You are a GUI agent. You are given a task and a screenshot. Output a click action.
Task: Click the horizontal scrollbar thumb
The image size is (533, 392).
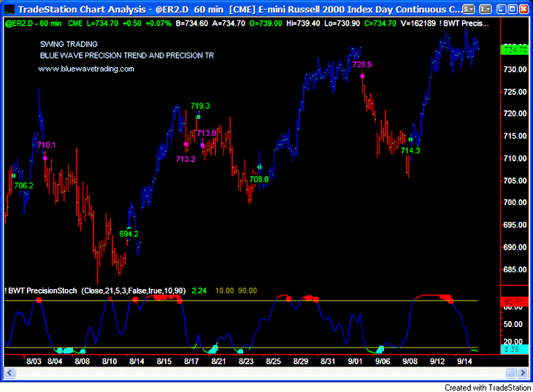510,373
